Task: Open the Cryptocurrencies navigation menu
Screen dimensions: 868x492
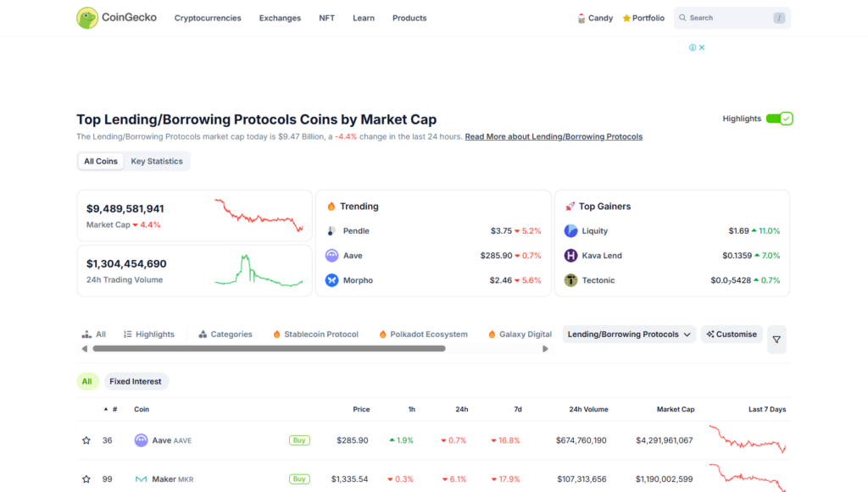Action: [208, 19]
